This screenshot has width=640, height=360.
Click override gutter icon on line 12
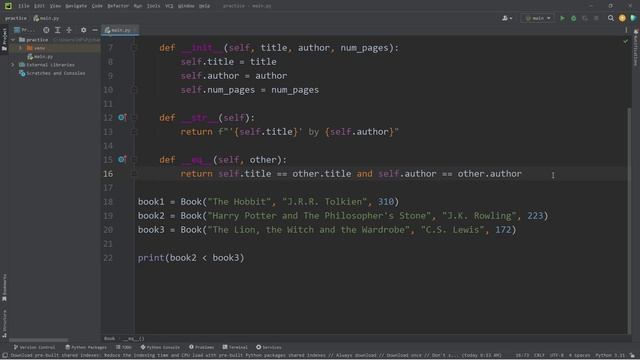(122, 118)
